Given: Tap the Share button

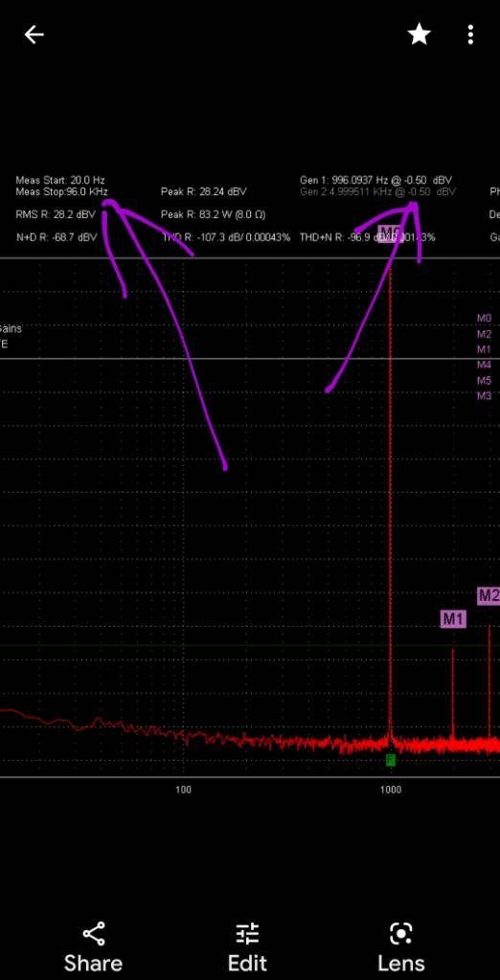Looking at the screenshot, I should click(93, 948).
